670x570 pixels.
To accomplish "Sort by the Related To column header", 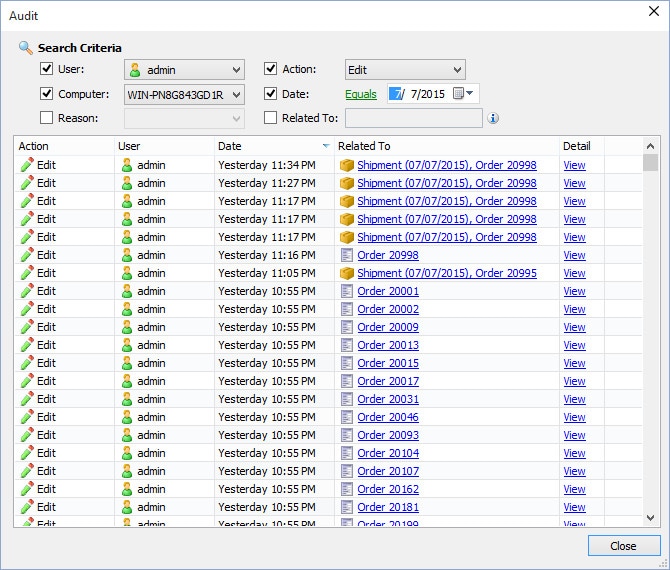I will (447, 146).
